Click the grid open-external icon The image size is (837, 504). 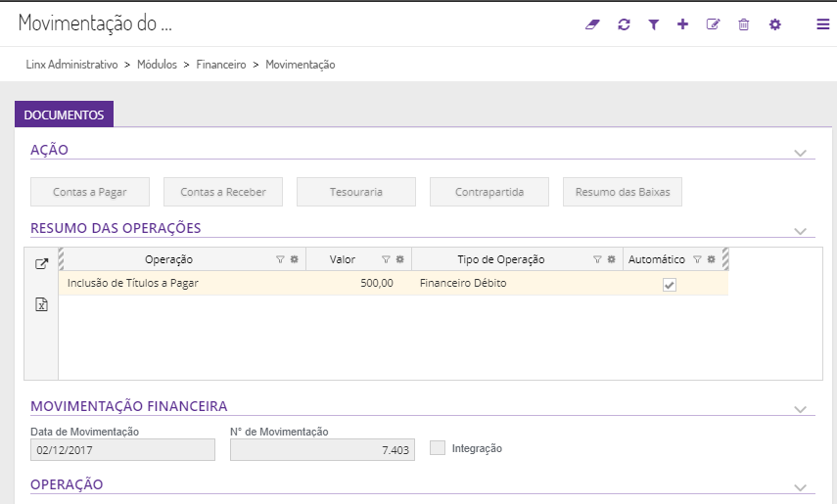[42, 264]
